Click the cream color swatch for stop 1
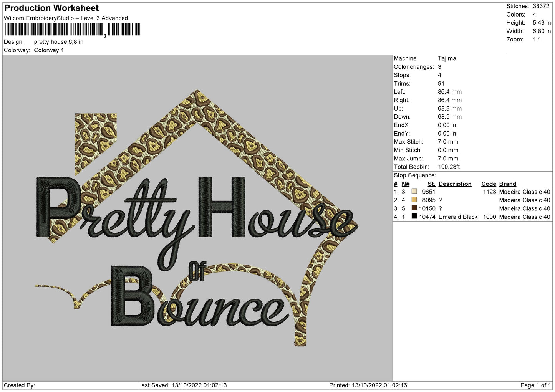This screenshot has height=392, width=555. (x=414, y=191)
